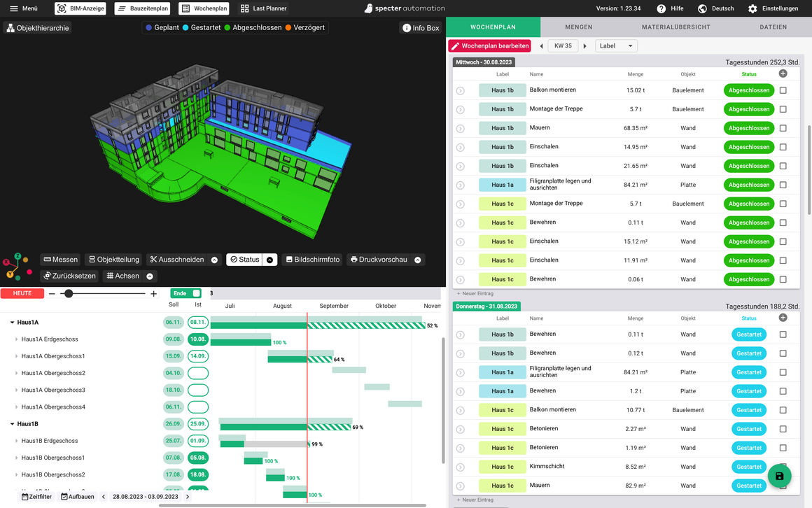Collapse the Haus1A tree group

pyautogui.click(x=12, y=322)
